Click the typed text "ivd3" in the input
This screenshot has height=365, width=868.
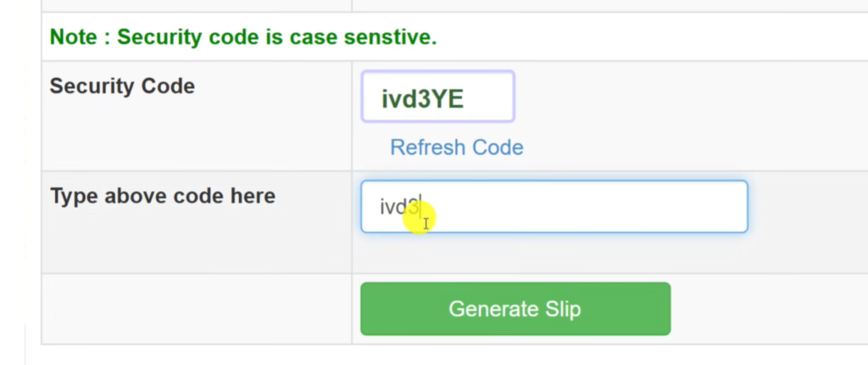[x=399, y=207]
